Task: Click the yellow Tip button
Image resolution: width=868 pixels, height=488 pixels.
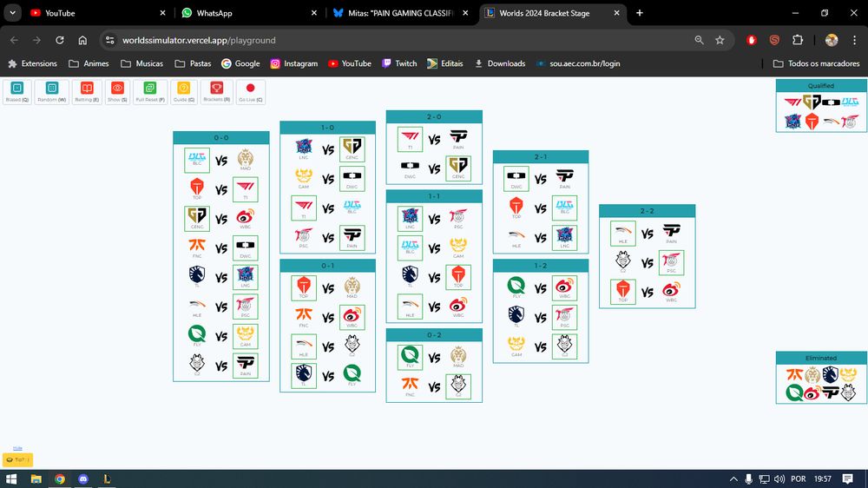Action: 17,459
